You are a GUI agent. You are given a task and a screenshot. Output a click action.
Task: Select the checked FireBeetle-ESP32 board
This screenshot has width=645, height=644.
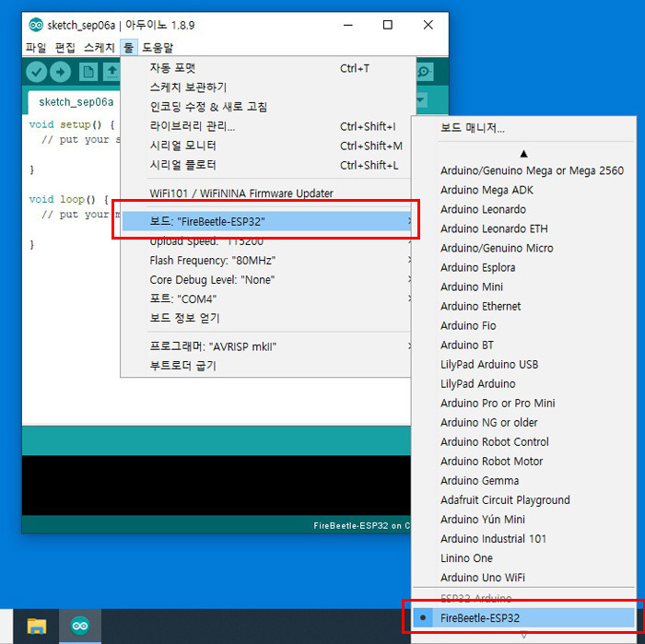coord(523,617)
